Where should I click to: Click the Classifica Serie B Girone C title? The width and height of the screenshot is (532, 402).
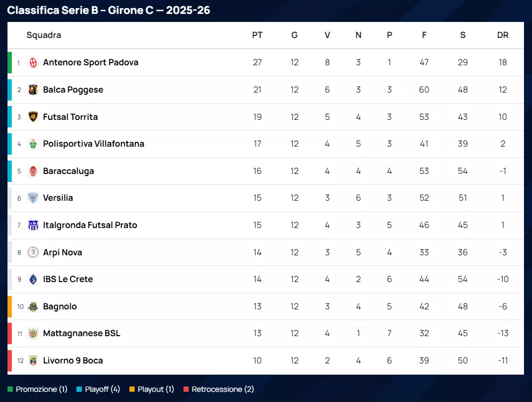[x=109, y=10]
